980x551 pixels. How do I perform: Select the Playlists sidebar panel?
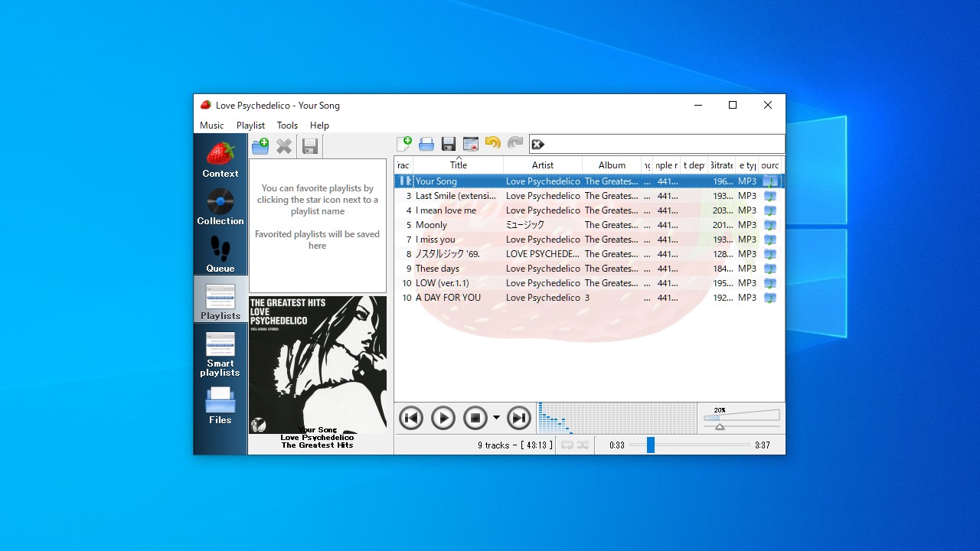click(220, 301)
